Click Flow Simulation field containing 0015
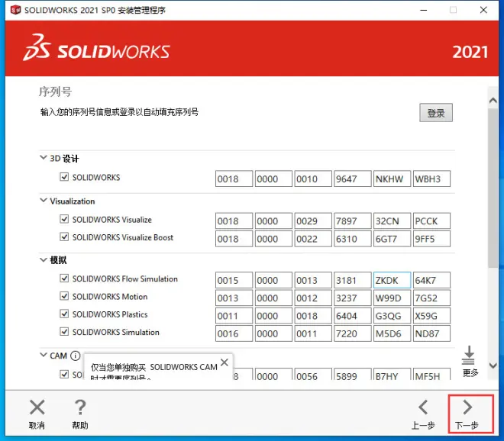 (x=234, y=280)
